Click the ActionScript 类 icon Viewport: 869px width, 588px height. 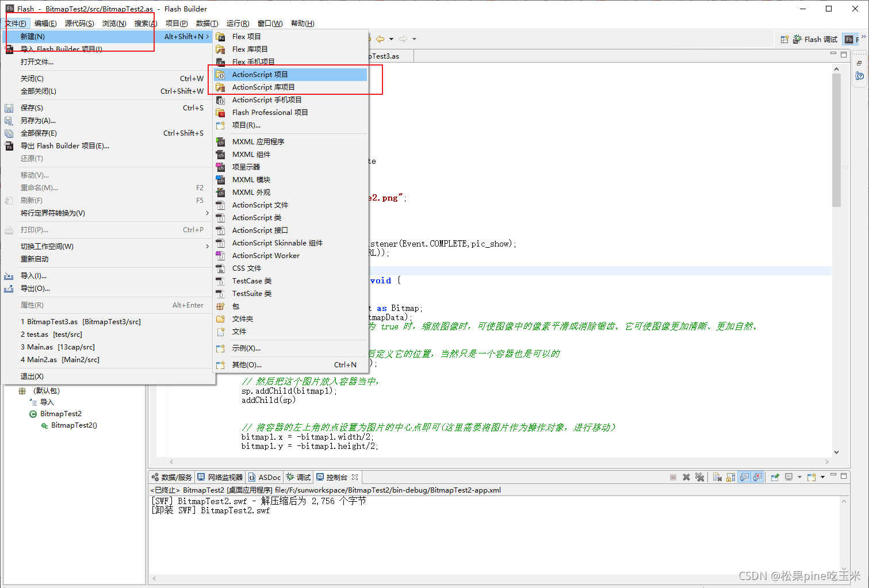pos(220,218)
